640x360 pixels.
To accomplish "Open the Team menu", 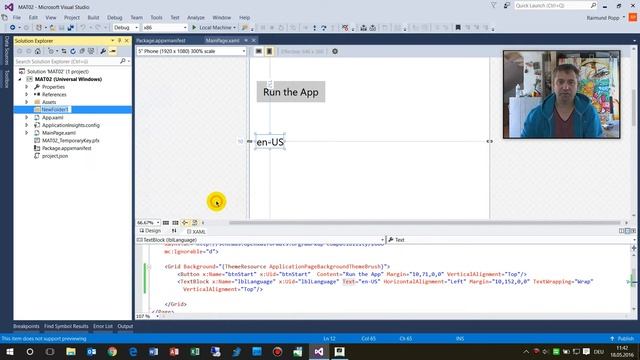I will point(137,18).
